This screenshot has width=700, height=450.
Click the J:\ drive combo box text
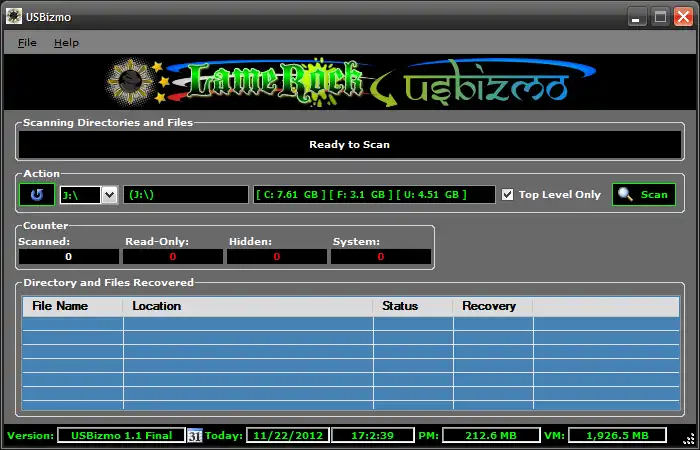coord(80,195)
